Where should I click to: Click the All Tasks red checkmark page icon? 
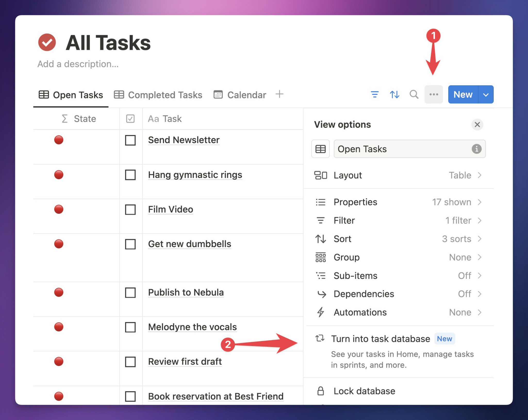pyautogui.click(x=47, y=42)
